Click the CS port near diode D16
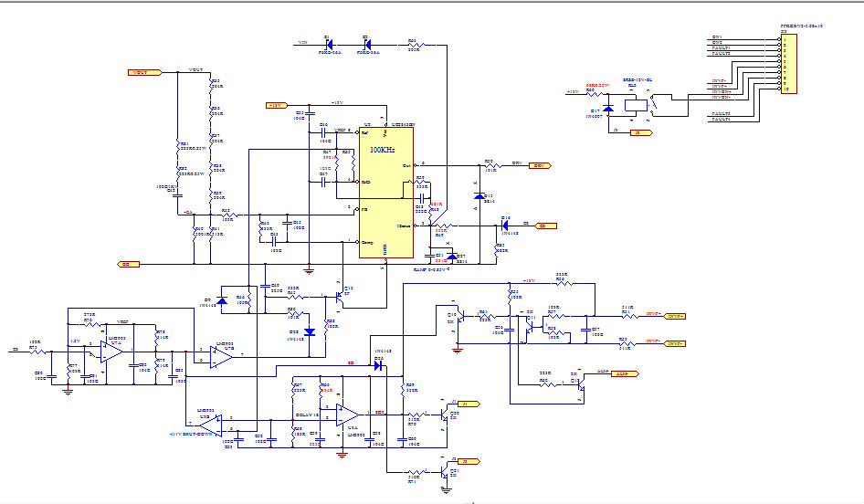 pos(546,225)
